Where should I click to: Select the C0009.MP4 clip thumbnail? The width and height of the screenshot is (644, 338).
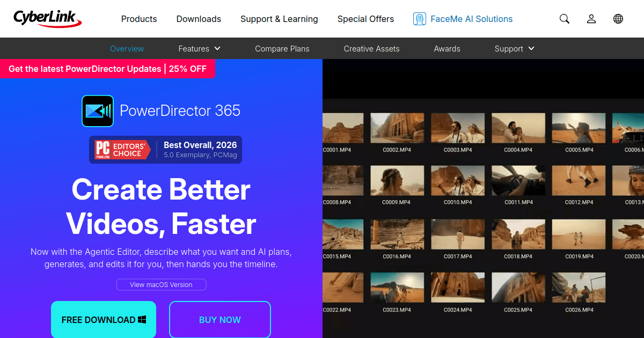[397, 180]
